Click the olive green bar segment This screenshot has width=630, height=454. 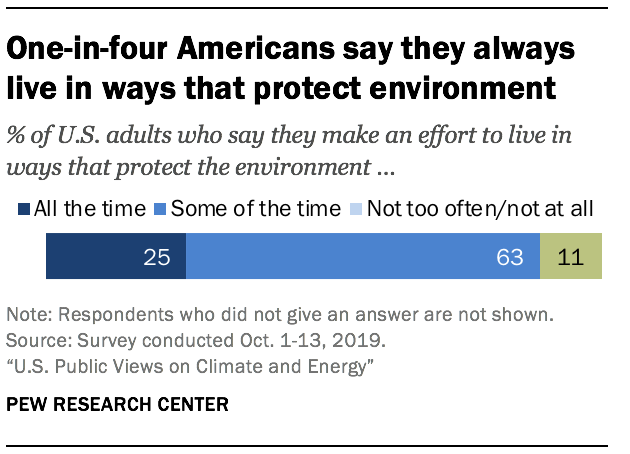[571, 258]
